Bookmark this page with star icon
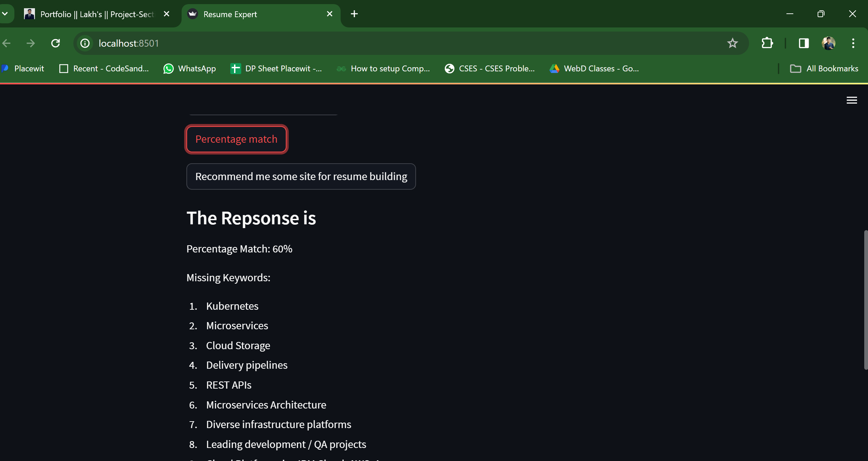The width and height of the screenshot is (868, 461). point(732,43)
